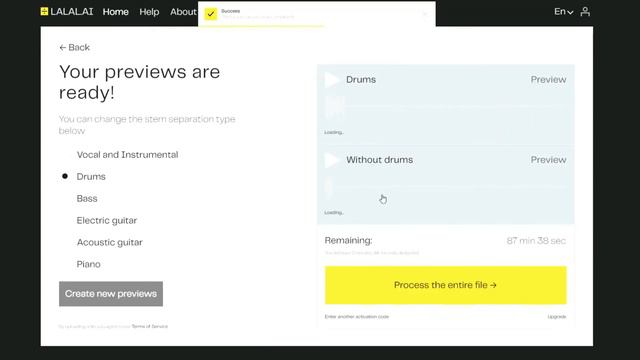Click the yellow Success checkmark icon
The width and height of the screenshot is (640, 360).
[x=211, y=14]
